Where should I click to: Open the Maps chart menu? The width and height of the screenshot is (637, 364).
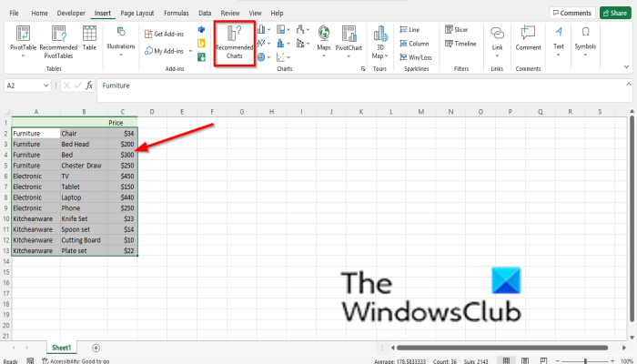point(324,41)
